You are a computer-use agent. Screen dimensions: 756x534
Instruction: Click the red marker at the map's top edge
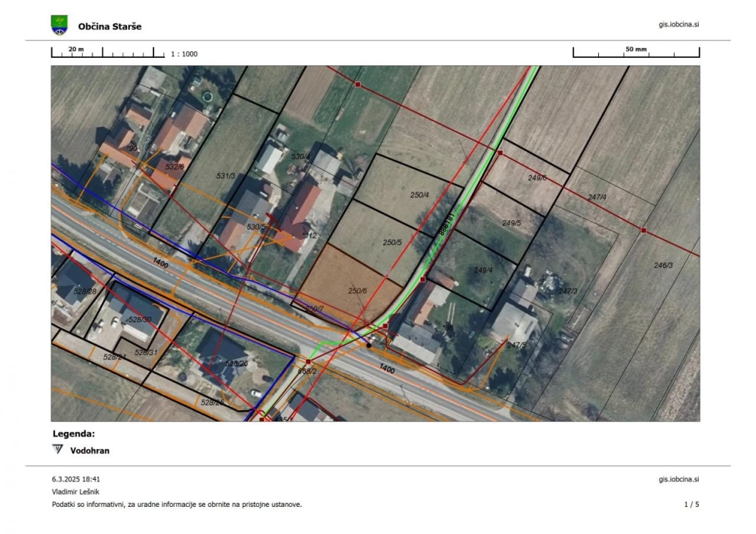click(357, 85)
